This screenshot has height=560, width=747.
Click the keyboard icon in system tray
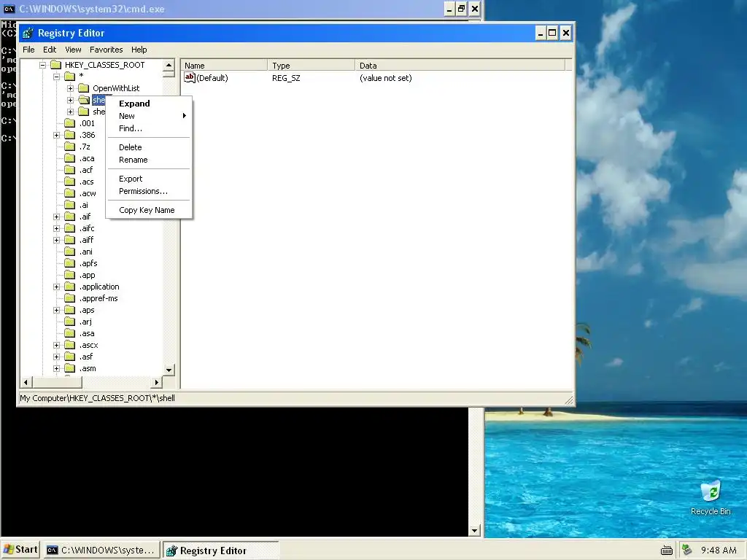667,551
